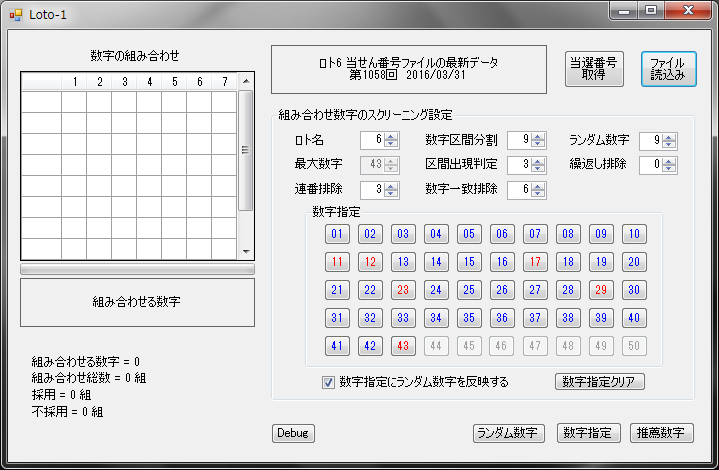Viewport: 719px width, 470px height.
Task: Toggle number 14 button
Action: click(436, 262)
